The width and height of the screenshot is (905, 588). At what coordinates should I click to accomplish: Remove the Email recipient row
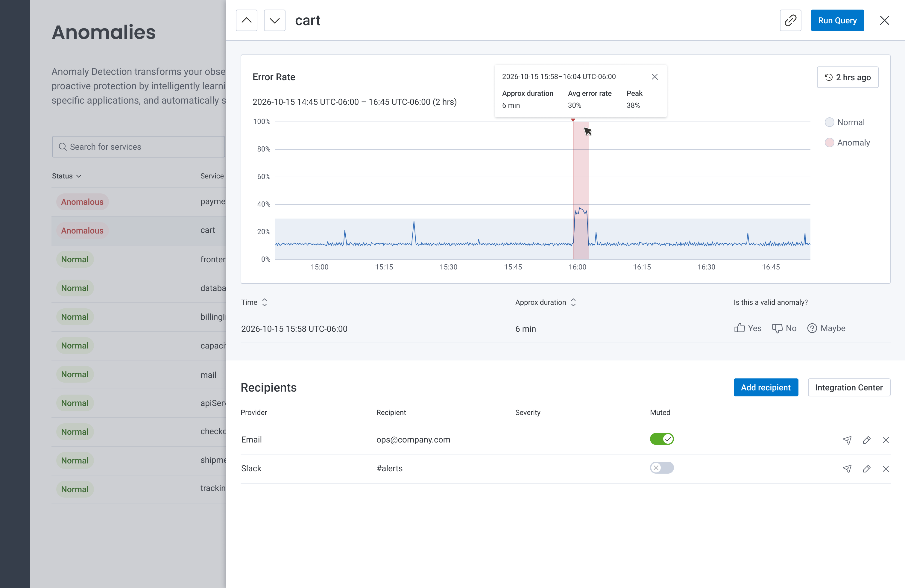click(x=886, y=440)
